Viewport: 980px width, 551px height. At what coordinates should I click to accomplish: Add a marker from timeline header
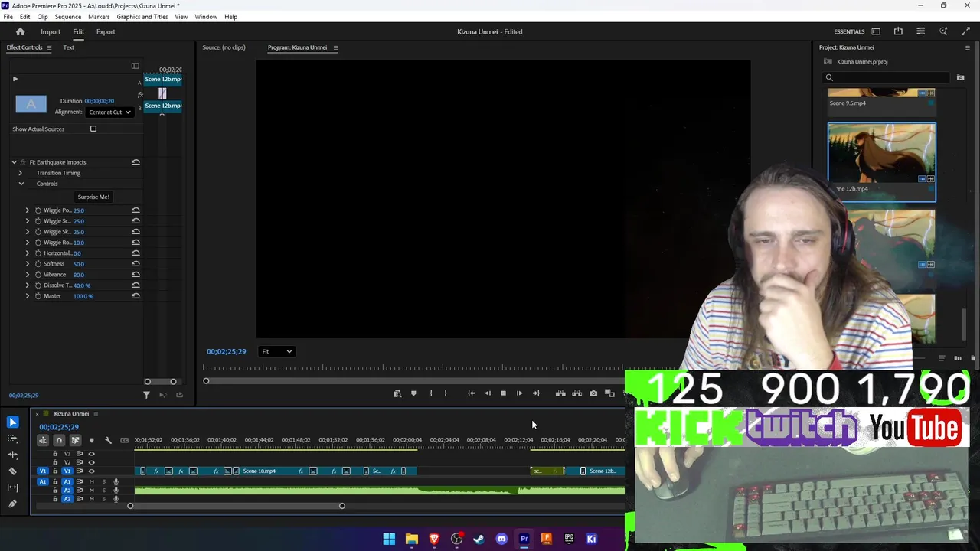coord(92,440)
